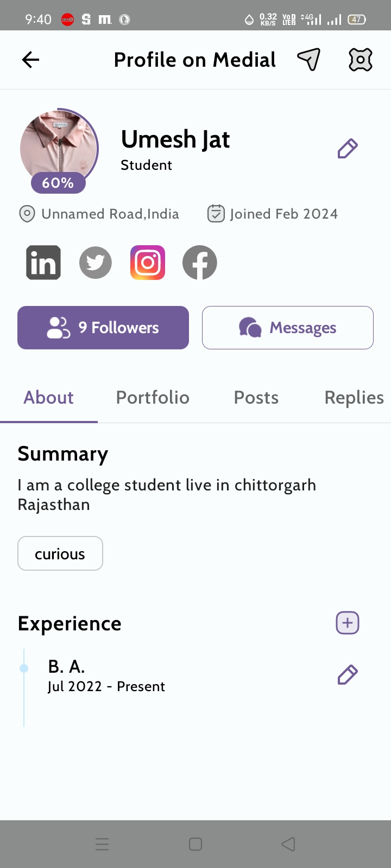Switch to Portfolio tab
Screen dimensions: 391x868
[x=153, y=398]
